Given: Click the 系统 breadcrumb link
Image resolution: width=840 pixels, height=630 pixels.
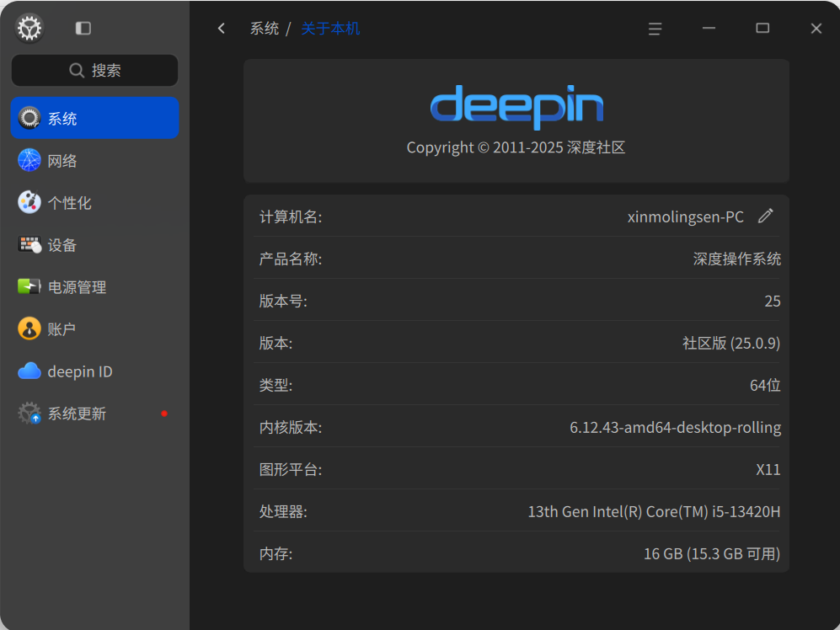Looking at the screenshot, I should [x=265, y=29].
